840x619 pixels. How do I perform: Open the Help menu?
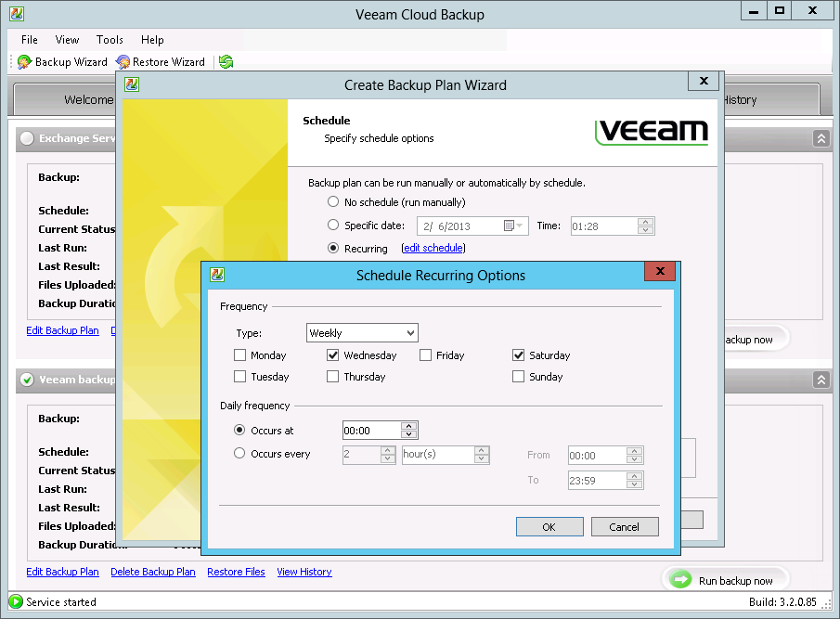pyautogui.click(x=152, y=40)
